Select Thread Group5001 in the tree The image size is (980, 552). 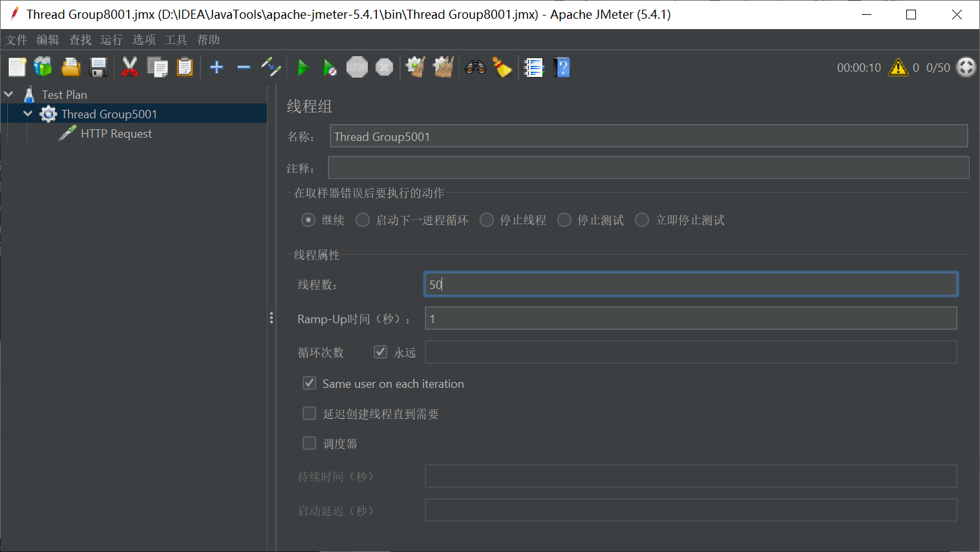coord(109,114)
